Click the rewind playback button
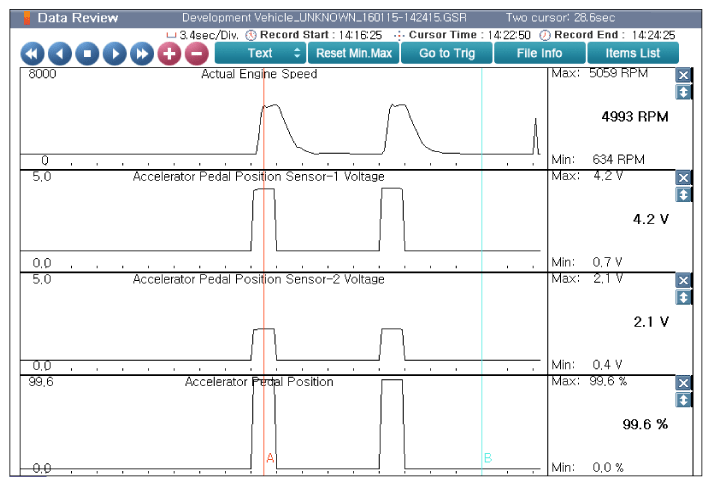This screenshot has height=486, width=712. click(x=33, y=53)
